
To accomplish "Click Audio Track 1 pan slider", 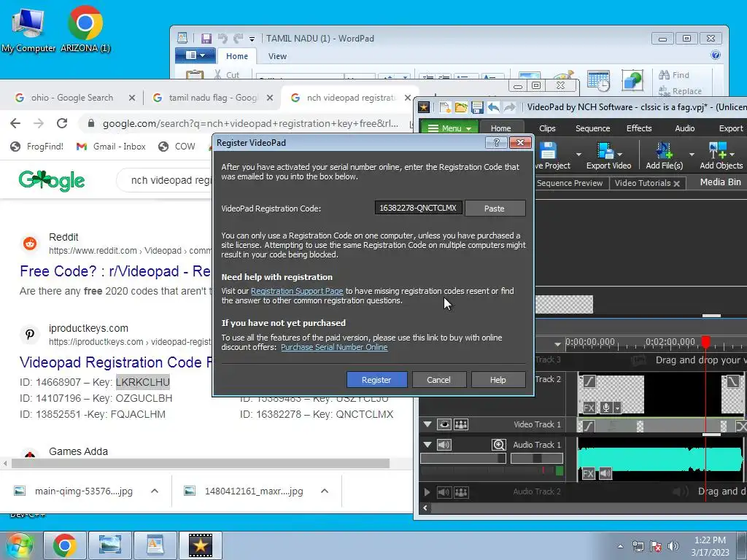I will pos(536,458).
